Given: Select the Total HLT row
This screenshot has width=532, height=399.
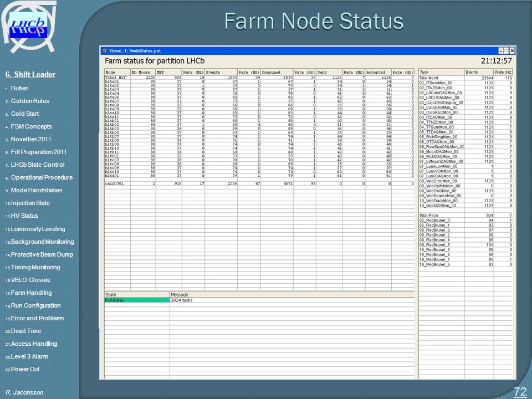Looking at the screenshot, I should coord(259,78).
